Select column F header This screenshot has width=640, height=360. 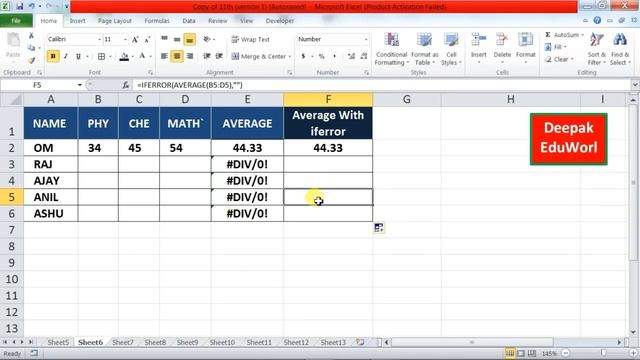pos(328,99)
